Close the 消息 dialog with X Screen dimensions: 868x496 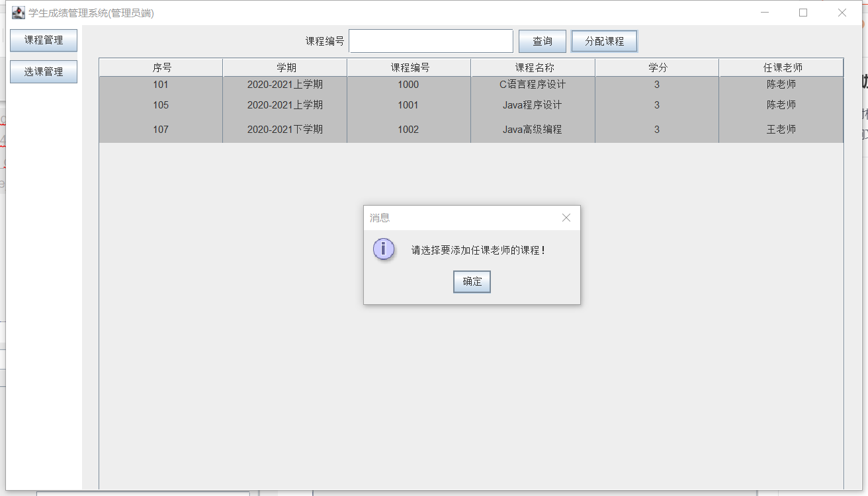(566, 218)
